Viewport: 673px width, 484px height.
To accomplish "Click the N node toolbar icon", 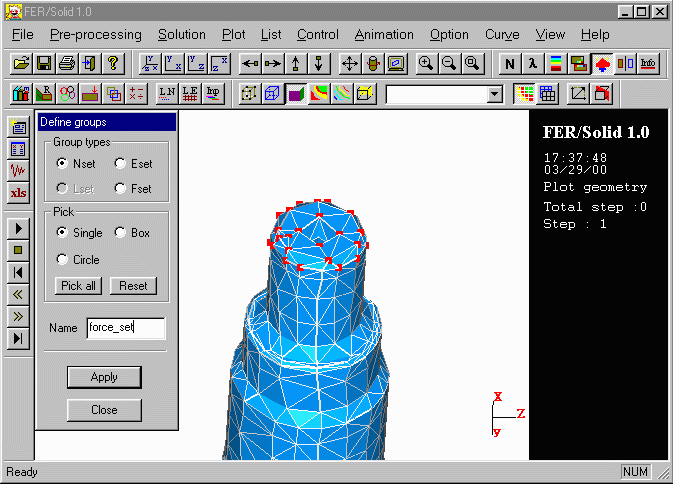I will click(x=510, y=63).
